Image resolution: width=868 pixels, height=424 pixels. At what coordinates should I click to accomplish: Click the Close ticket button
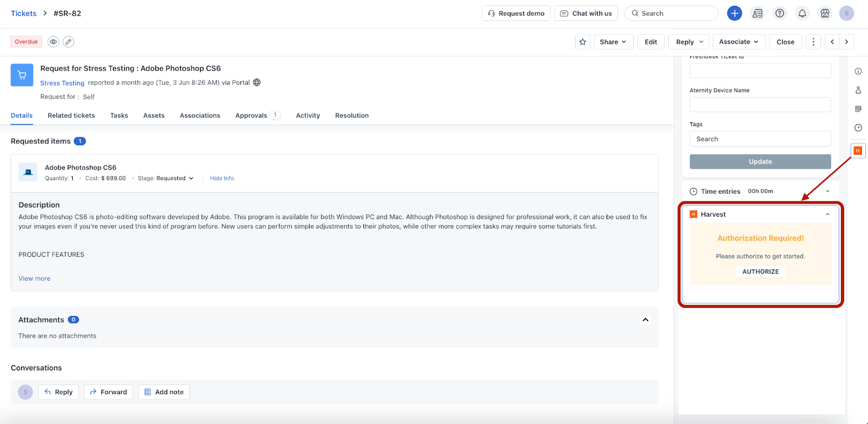pos(786,42)
